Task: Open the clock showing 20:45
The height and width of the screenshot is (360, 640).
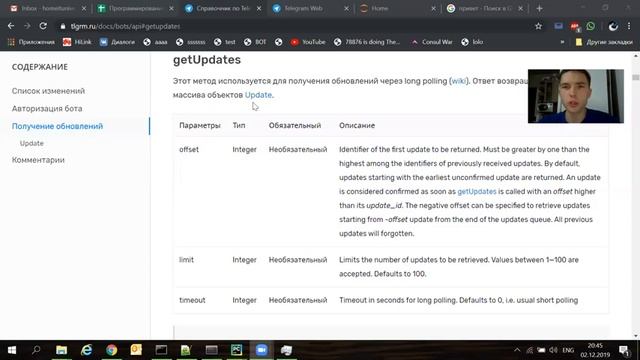Action: 595,350
